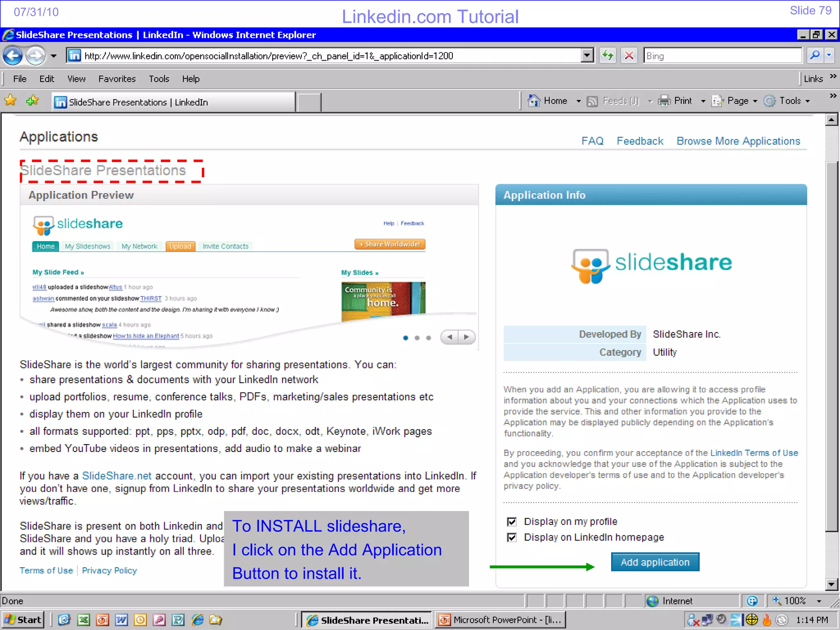Viewport: 840px width, 630px height.
Task: Click the Feeds RSS icon
Action: [592, 101]
